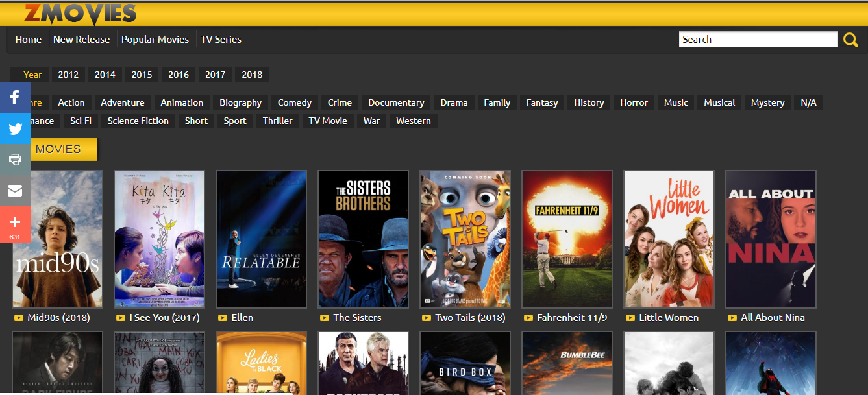This screenshot has width=868, height=395.
Task: Pick the Family genre
Action: point(497,102)
